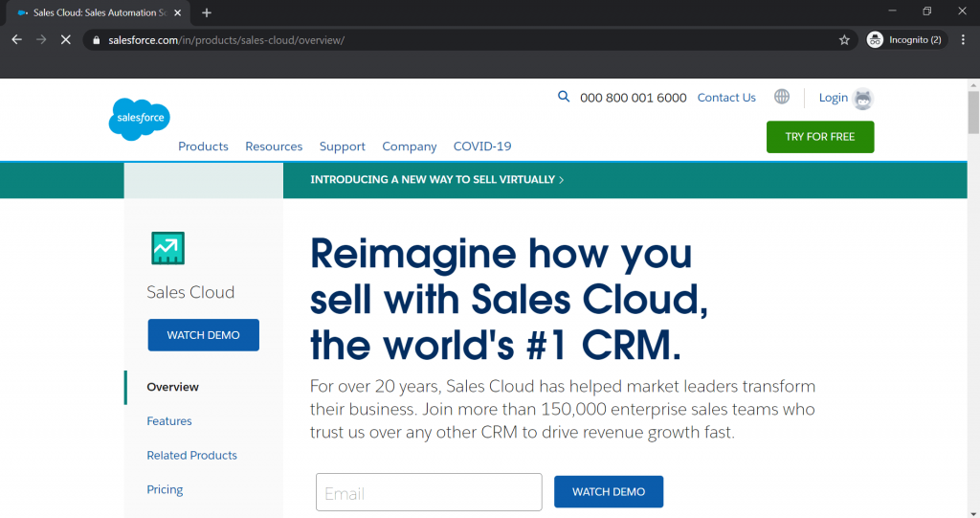Click the globe region selector icon

point(781,97)
